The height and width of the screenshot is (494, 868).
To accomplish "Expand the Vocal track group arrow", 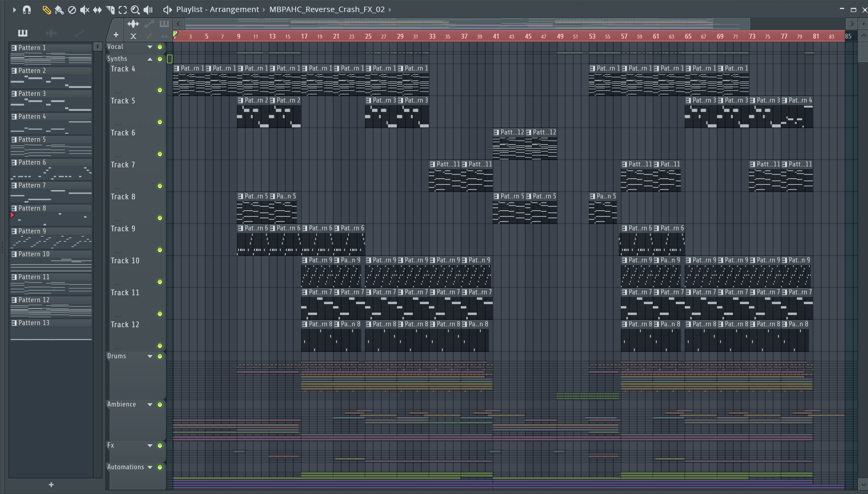I will pyautogui.click(x=149, y=47).
